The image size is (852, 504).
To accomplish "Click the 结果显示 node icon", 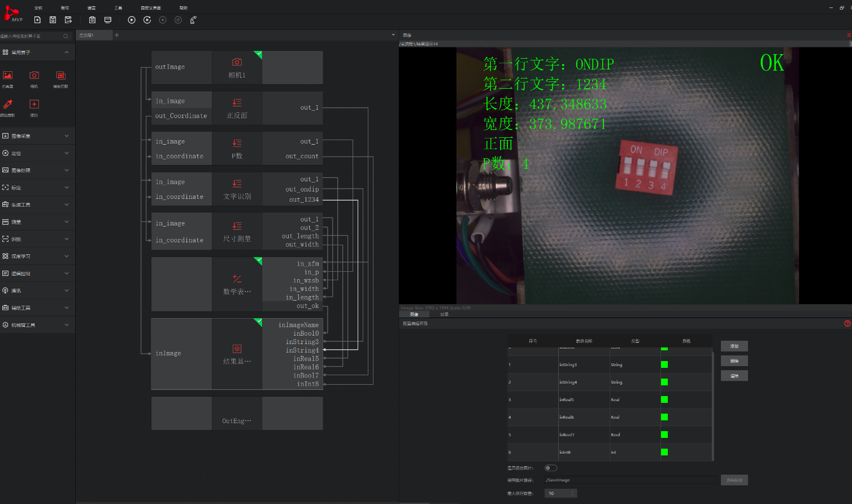I will [x=237, y=349].
